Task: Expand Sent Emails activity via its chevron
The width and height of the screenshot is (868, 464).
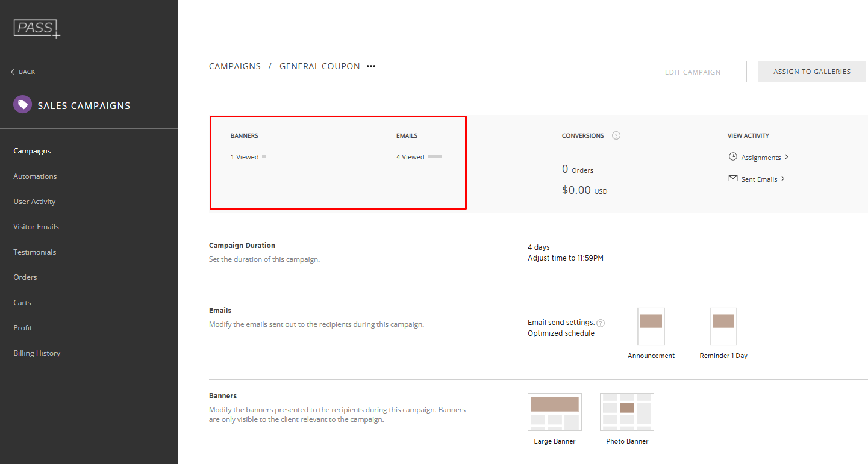Action: (x=782, y=179)
